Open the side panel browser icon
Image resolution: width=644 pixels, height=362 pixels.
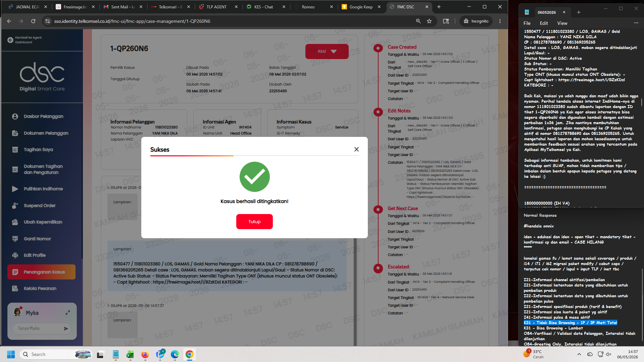(446, 21)
